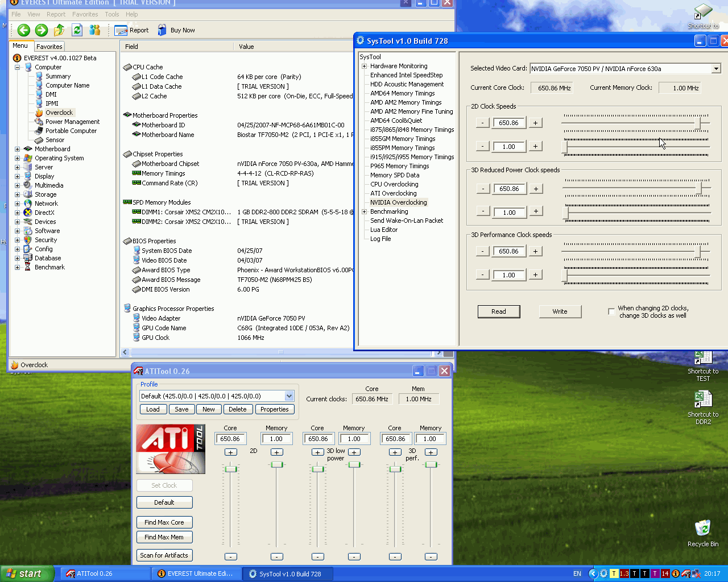728x582 pixels.
Task: Open the Recycle Bin desktop icon
Action: pos(703,533)
